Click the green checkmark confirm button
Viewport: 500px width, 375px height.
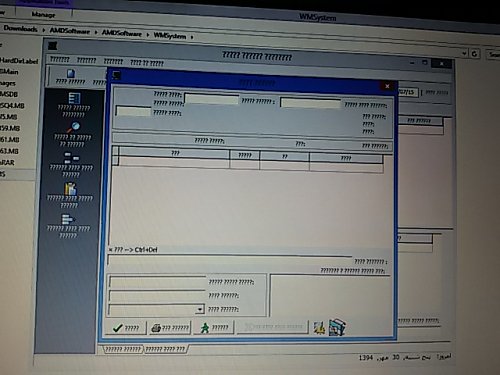coord(126,328)
